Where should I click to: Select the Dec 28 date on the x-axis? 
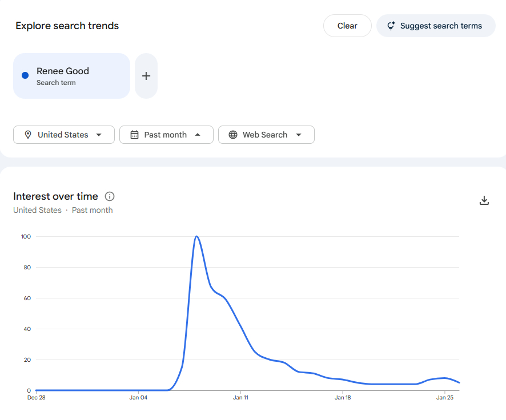pos(36,397)
